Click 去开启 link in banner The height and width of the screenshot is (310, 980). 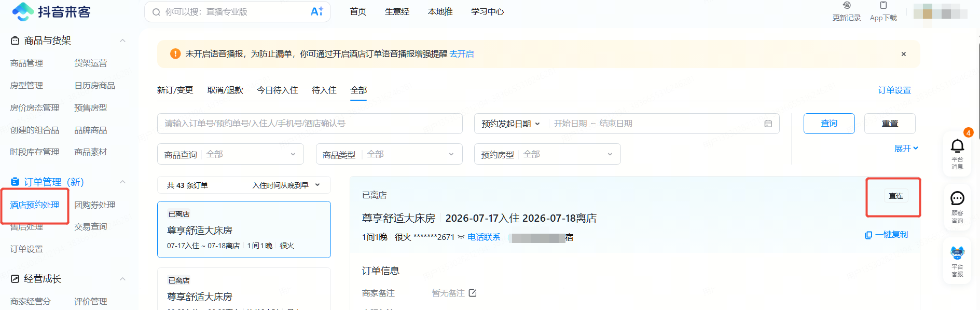pos(462,54)
